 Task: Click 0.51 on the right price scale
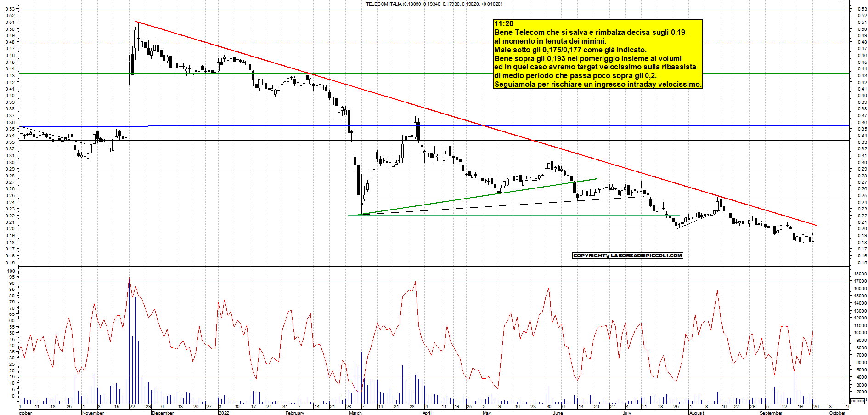tap(862, 22)
